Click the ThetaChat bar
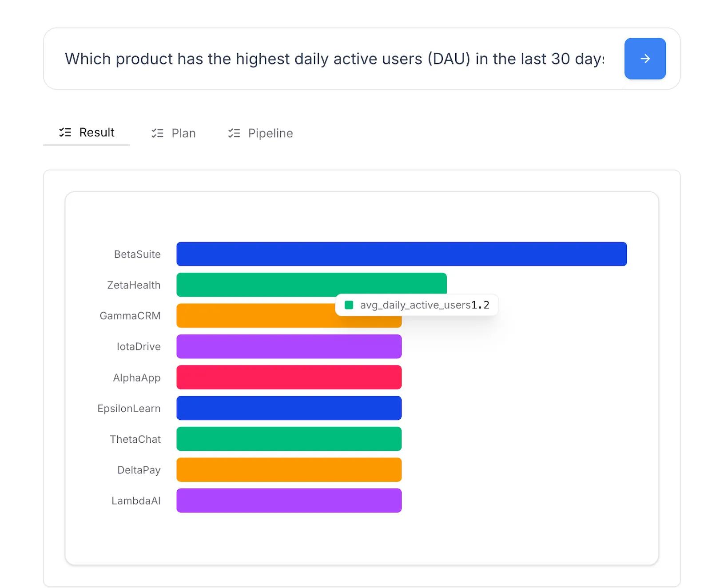Screen dimensions: 724x588 click(x=289, y=439)
